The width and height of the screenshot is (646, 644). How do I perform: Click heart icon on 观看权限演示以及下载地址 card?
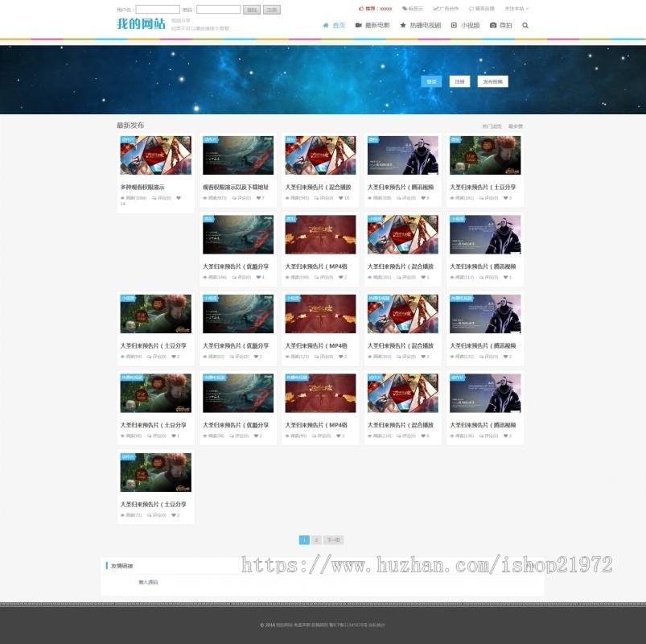pos(258,198)
